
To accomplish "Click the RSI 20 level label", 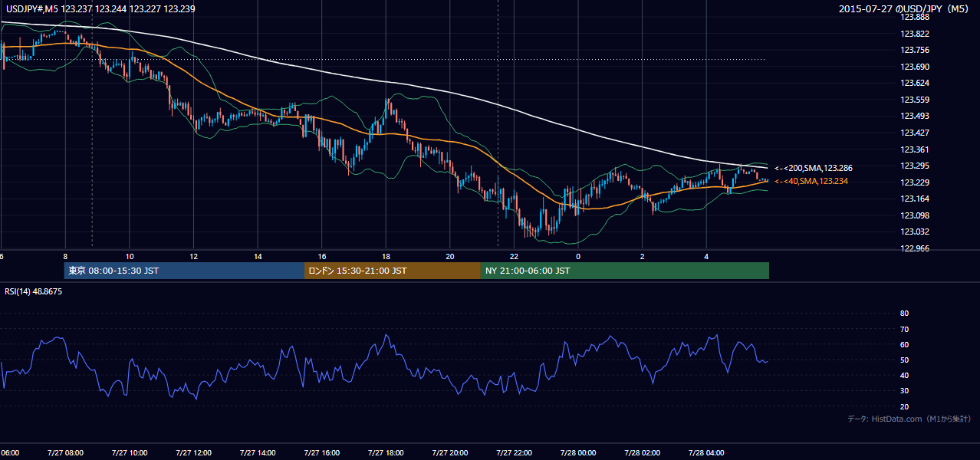I will pos(904,406).
